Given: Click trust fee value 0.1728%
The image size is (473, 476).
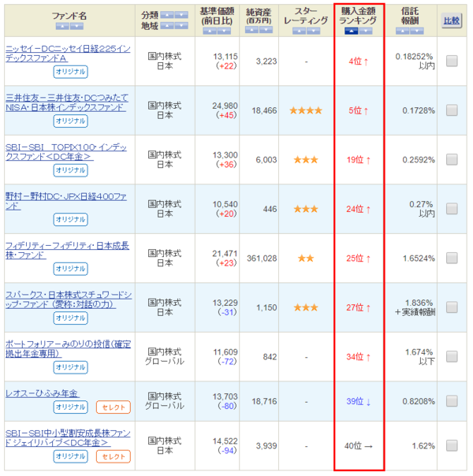Looking at the screenshot, I should (419, 110).
